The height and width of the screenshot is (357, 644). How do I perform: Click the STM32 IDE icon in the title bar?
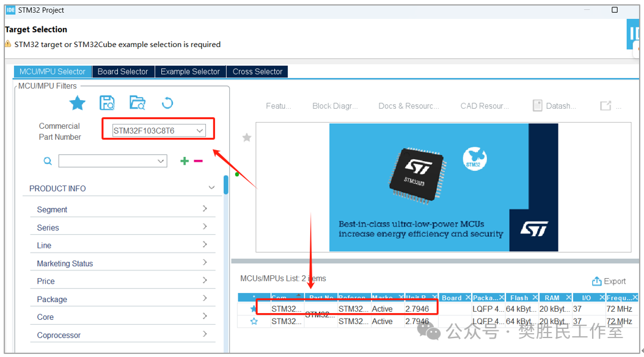pyautogui.click(x=10, y=10)
